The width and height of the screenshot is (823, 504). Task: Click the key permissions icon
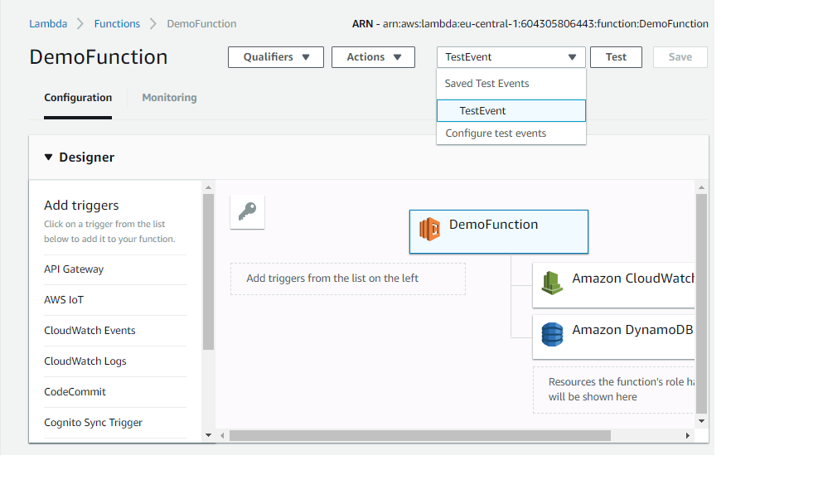point(247,212)
